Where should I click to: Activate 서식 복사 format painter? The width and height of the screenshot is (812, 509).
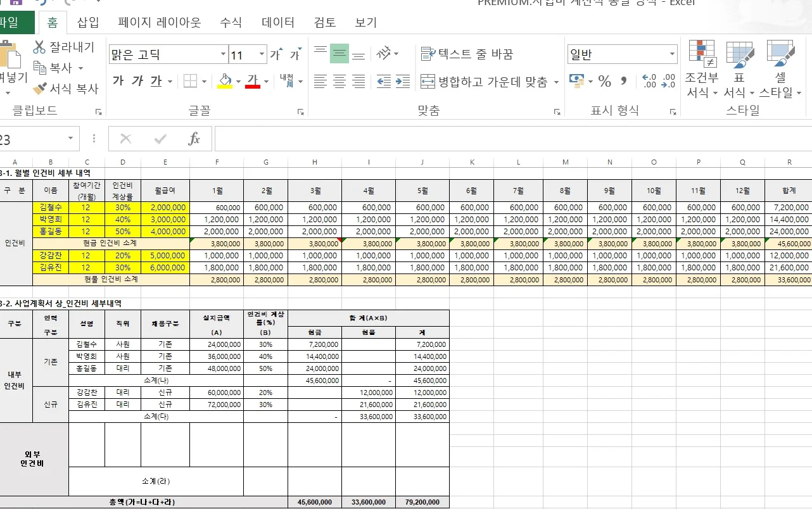click(x=66, y=89)
